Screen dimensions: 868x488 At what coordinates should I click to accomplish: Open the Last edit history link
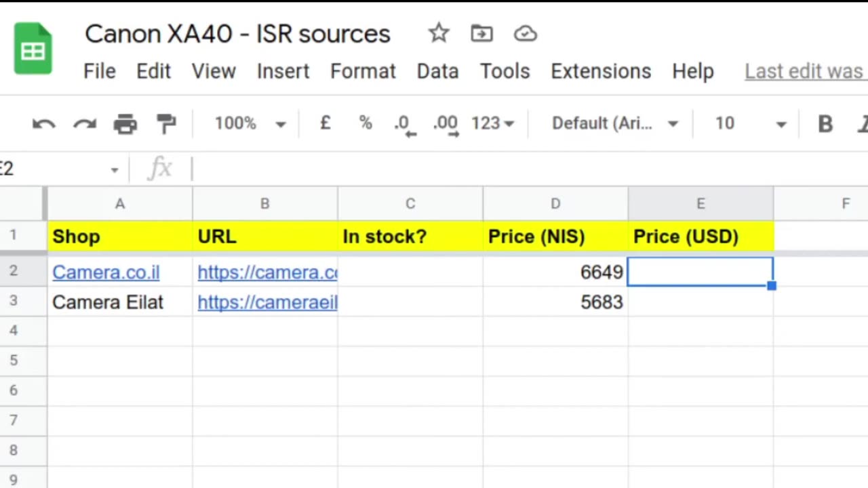coord(806,71)
